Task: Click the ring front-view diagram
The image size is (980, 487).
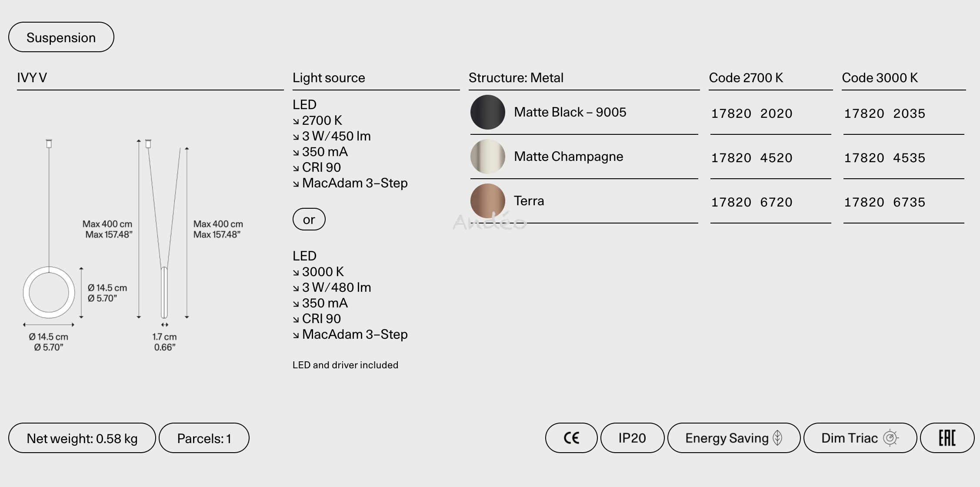Action: point(49,293)
